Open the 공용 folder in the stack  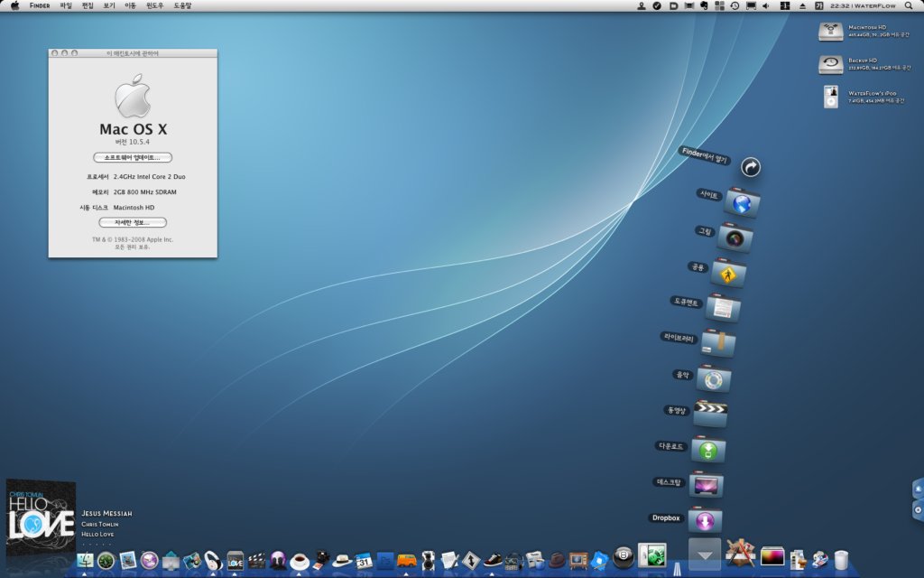point(728,274)
